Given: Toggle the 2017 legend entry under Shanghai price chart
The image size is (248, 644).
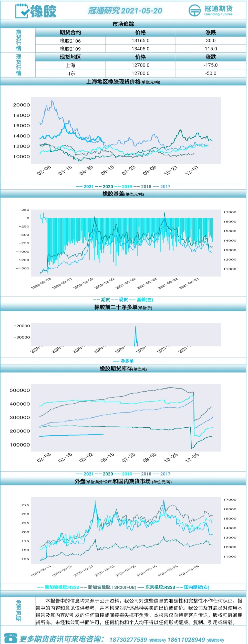Looking at the screenshot, I should click(x=162, y=187).
